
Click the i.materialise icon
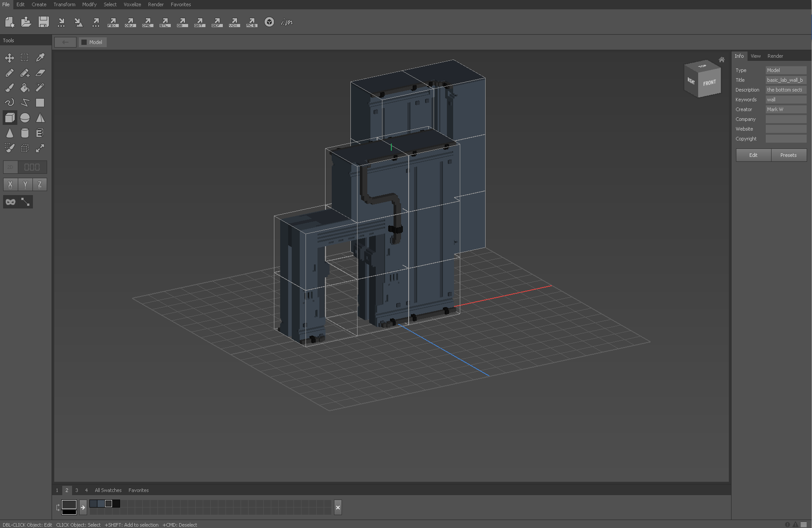(x=287, y=22)
